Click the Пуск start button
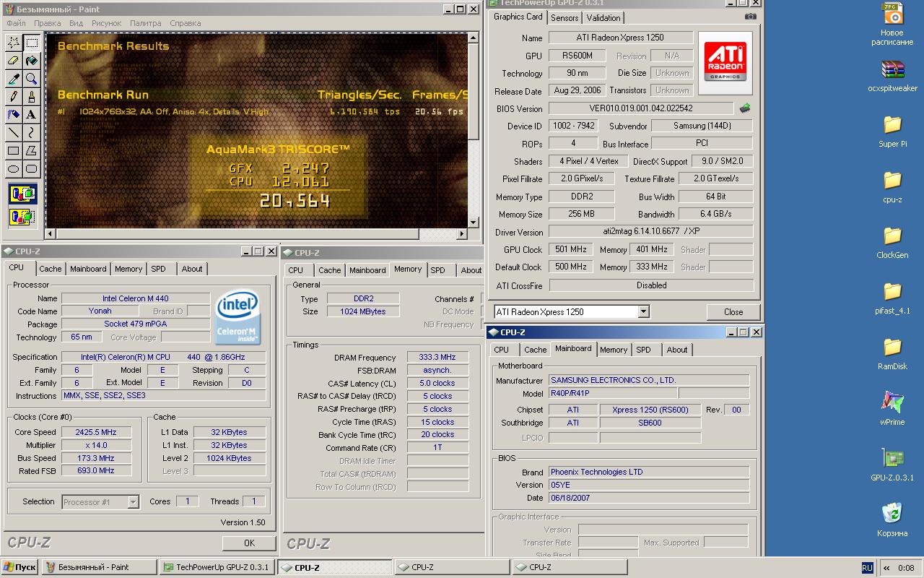 [x=20, y=567]
